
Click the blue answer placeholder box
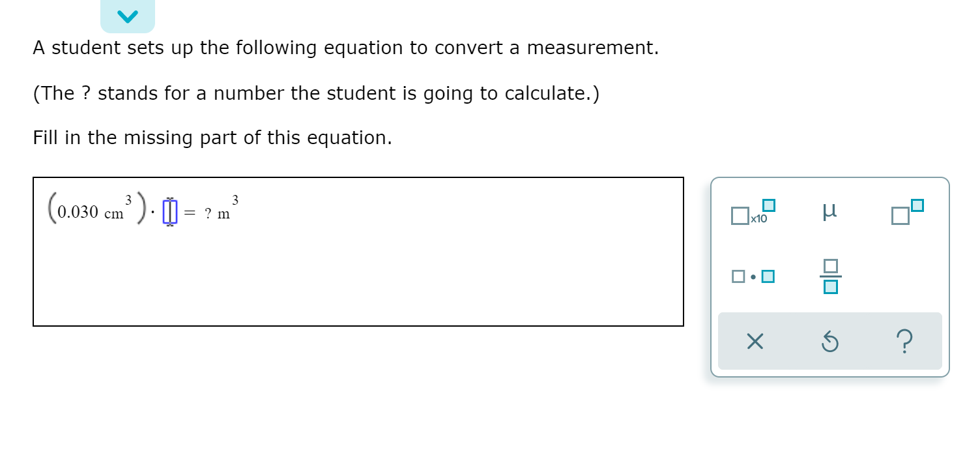pos(169,210)
